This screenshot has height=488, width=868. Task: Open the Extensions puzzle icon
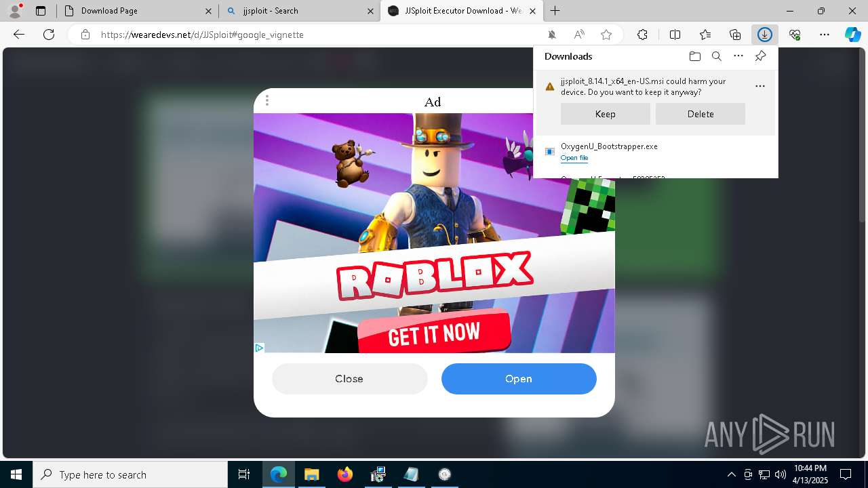[x=642, y=35]
